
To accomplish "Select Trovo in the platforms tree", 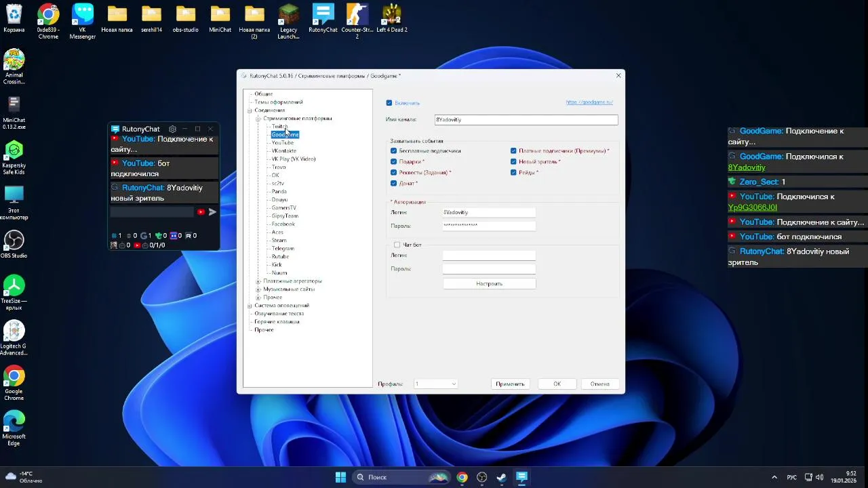I will click(279, 167).
